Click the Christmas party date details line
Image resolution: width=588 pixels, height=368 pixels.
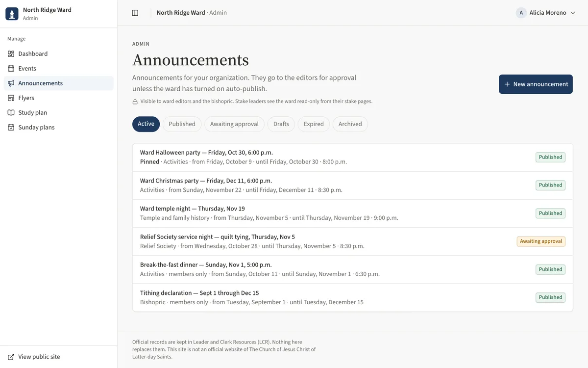click(x=241, y=190)
